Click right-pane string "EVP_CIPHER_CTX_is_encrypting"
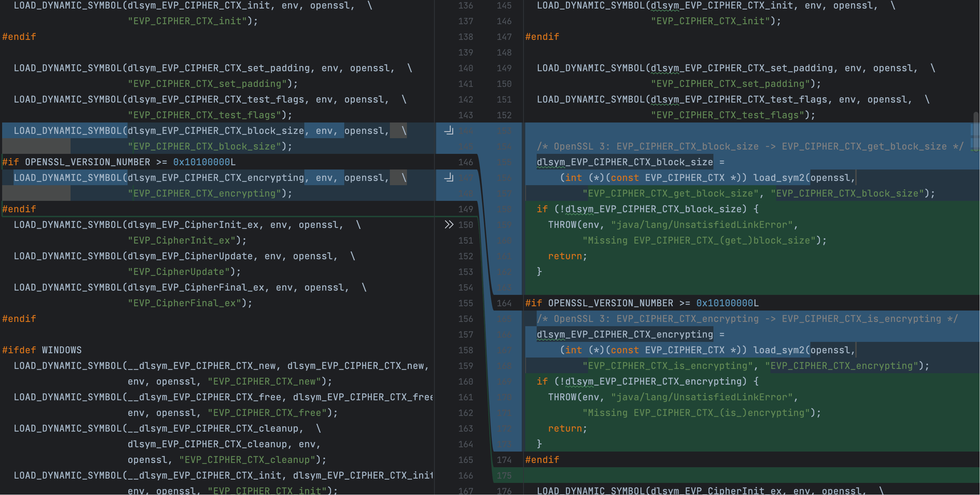The height and width of the screenshot is (495, 980). tap(668, 366)
